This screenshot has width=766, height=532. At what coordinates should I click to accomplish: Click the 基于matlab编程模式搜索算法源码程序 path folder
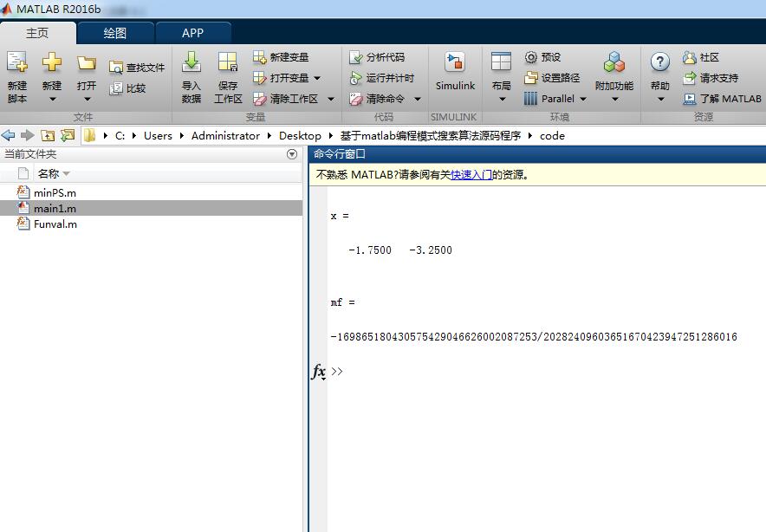click(x=431, y=136)
